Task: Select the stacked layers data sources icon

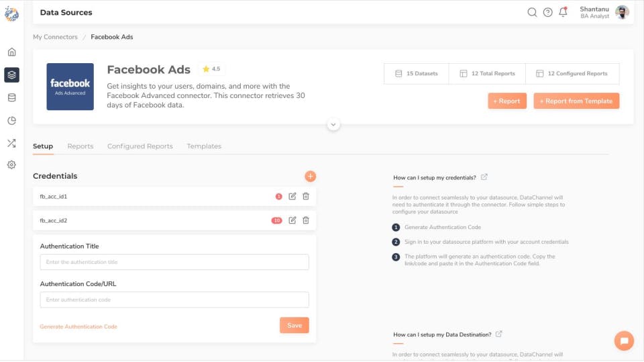Action: (x=11, y=75)
